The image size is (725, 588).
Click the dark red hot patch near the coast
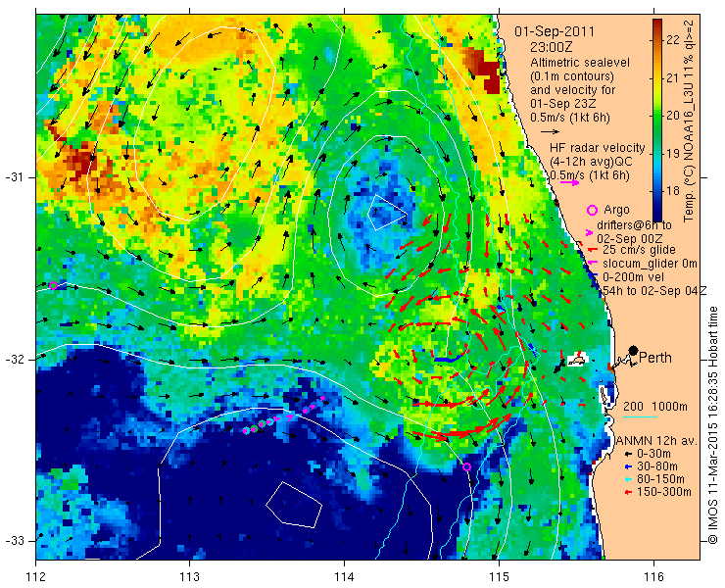coord(483,69)
